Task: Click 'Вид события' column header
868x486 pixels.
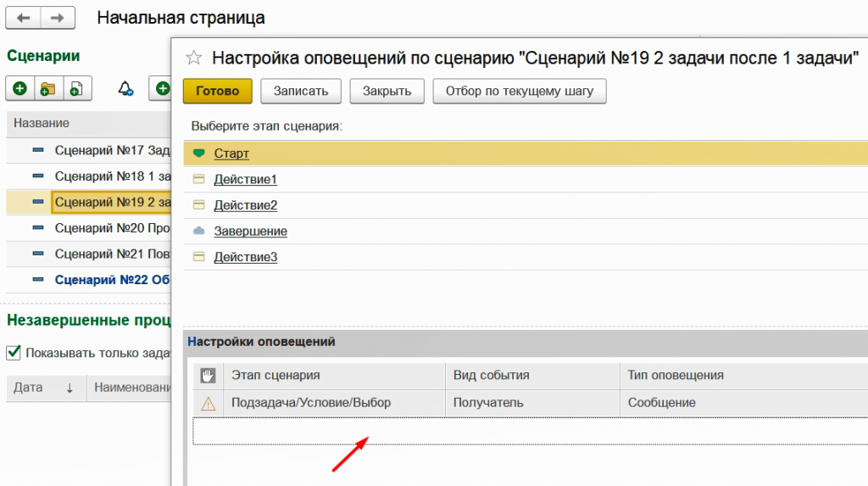Action: point(532,375)
